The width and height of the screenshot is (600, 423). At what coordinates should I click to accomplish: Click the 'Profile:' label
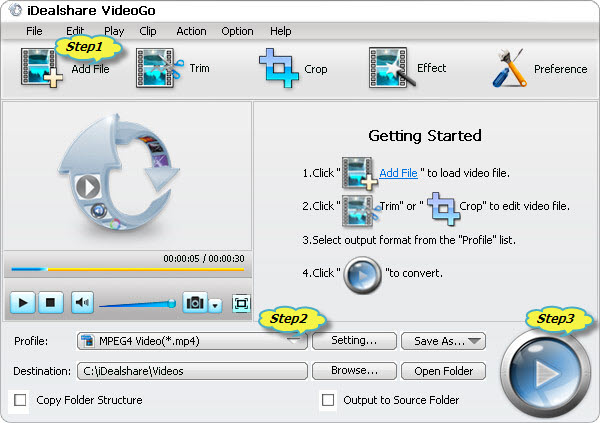tap(31, 341)
